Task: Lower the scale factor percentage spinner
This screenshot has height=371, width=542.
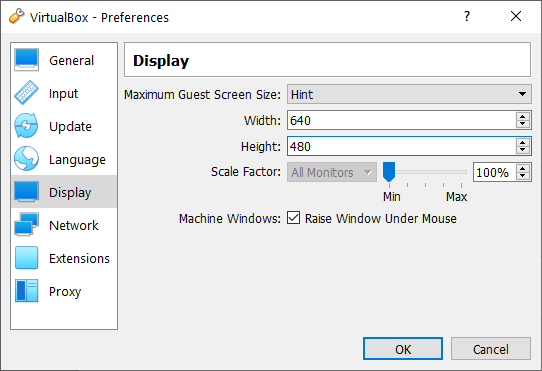Action: pyautogui.click(x=523, y=176)
